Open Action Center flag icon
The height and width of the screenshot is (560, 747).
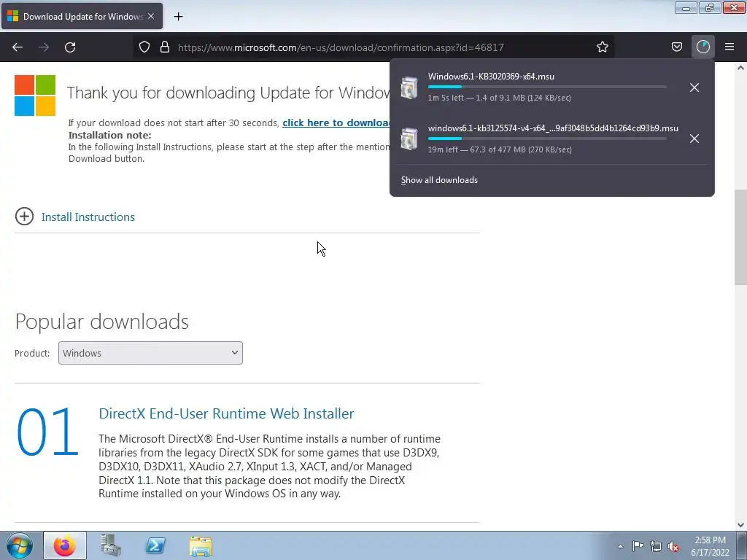[x=638, y=546]
